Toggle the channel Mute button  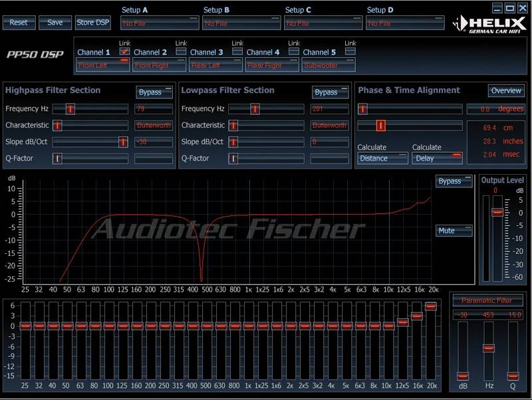pyautogui.click(x=454, y=231)
